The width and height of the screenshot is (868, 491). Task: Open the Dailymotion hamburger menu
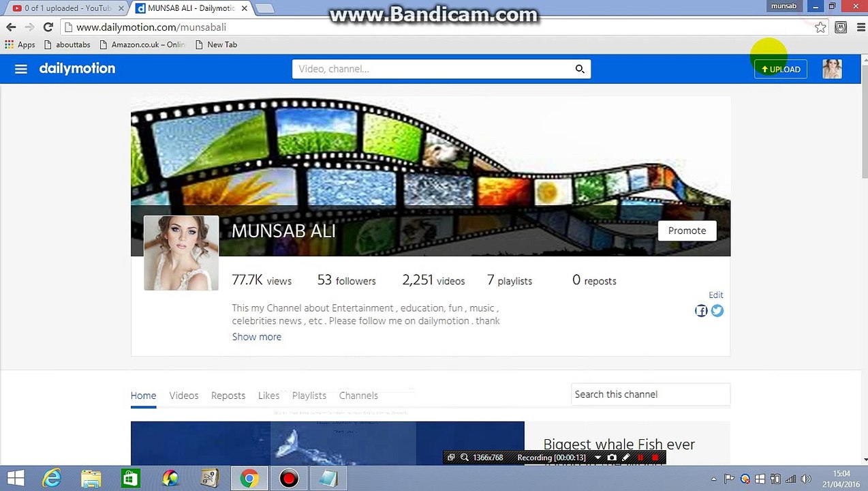point(21,69)
